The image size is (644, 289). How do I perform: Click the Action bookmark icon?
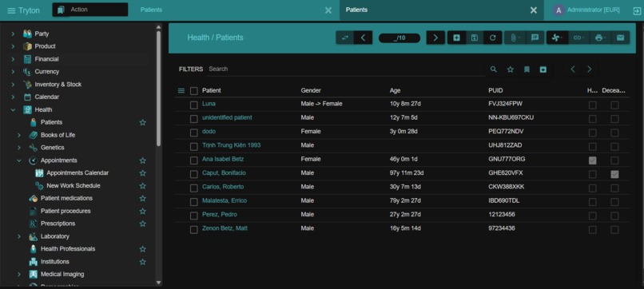point(61,10)
